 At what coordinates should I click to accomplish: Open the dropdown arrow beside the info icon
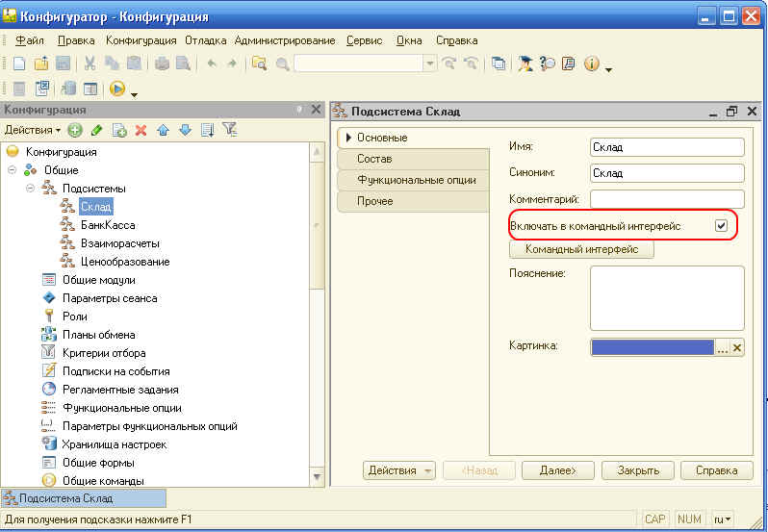tap(608, 70)
